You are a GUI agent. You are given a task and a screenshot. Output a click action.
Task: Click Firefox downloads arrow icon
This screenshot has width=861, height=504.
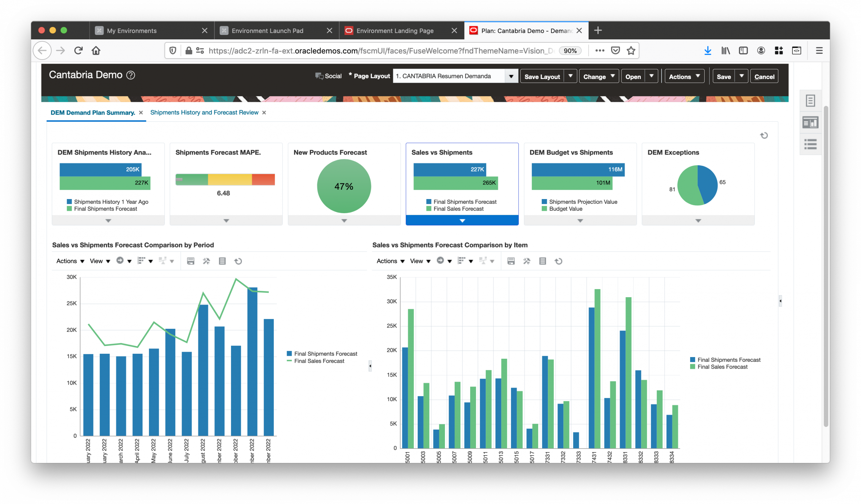click(708, 50)
